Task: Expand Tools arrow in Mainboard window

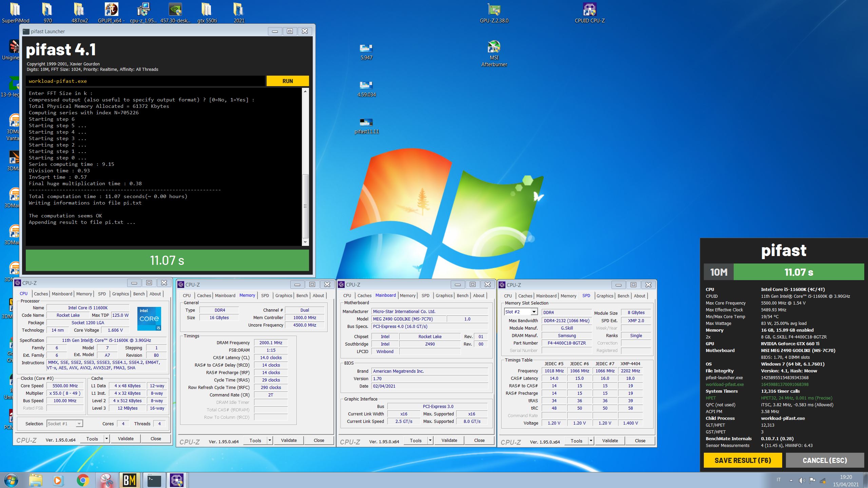Action: click(x=430, y=440)
